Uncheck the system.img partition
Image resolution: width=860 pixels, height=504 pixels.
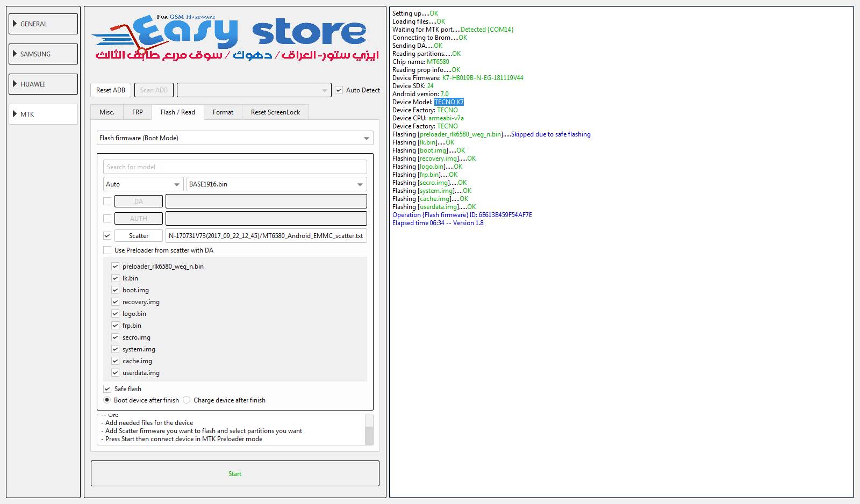pos(115,349)
